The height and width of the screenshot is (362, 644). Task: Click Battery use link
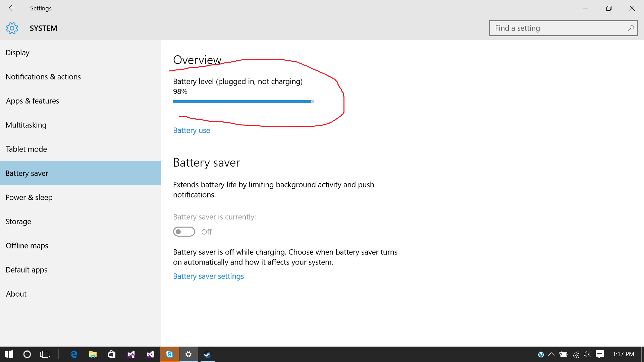tap(192, 130)
